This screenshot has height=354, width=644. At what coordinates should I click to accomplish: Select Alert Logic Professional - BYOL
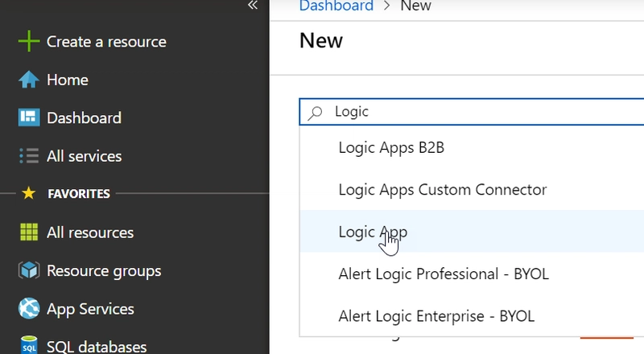tap(443, 274)
